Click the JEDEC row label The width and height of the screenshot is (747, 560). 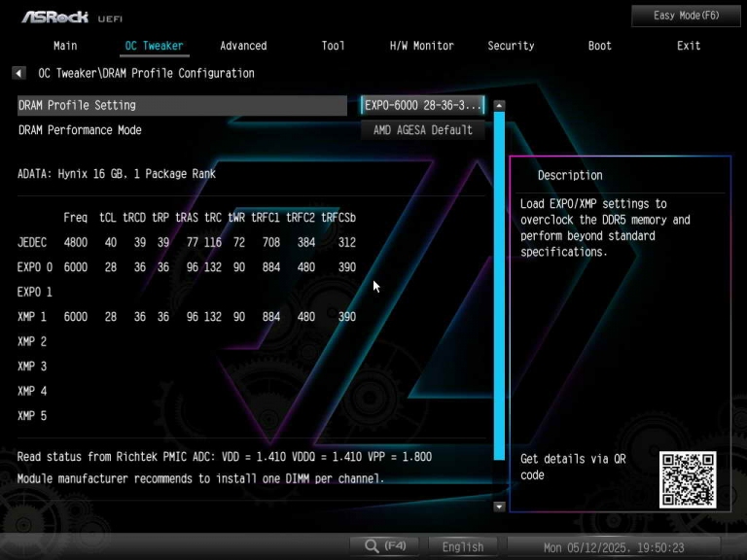coord(32,242)
